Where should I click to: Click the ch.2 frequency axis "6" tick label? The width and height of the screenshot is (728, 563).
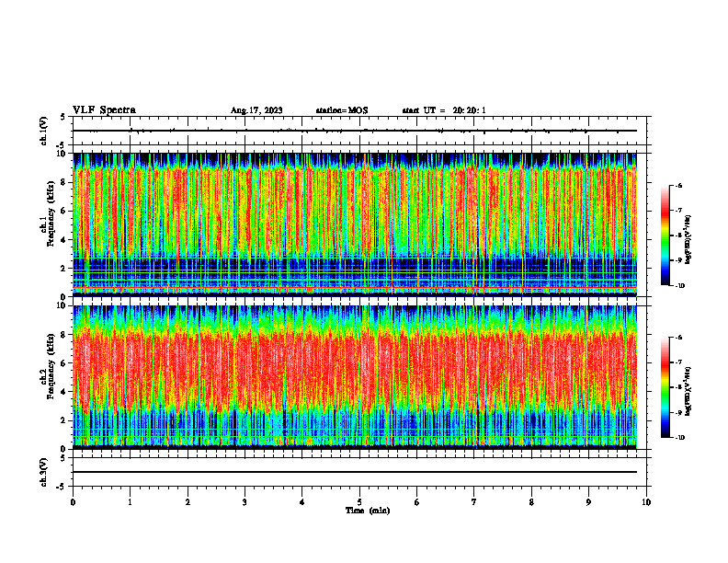(64, 363)
